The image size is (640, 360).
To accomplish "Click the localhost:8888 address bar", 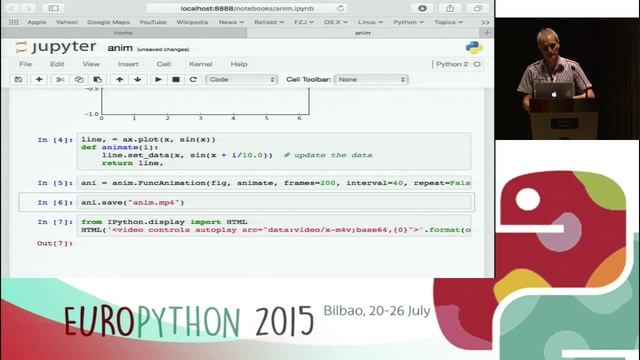I will (x=247, y=8).
